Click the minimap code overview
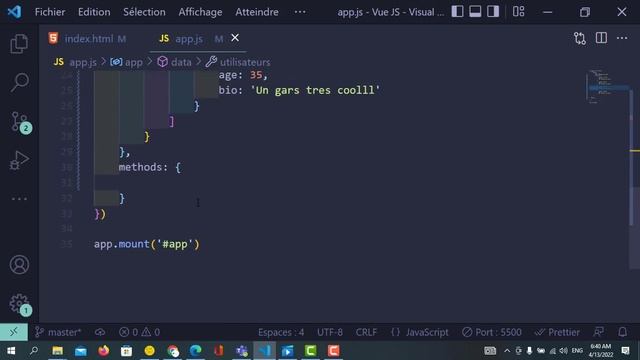 pyautogui.click(x=607, y=87)
